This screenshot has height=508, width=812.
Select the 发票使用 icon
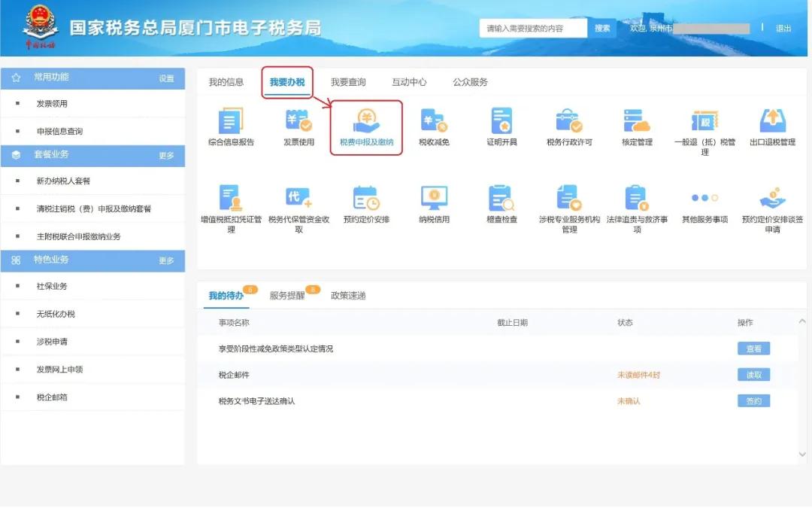tap(298, 126)
